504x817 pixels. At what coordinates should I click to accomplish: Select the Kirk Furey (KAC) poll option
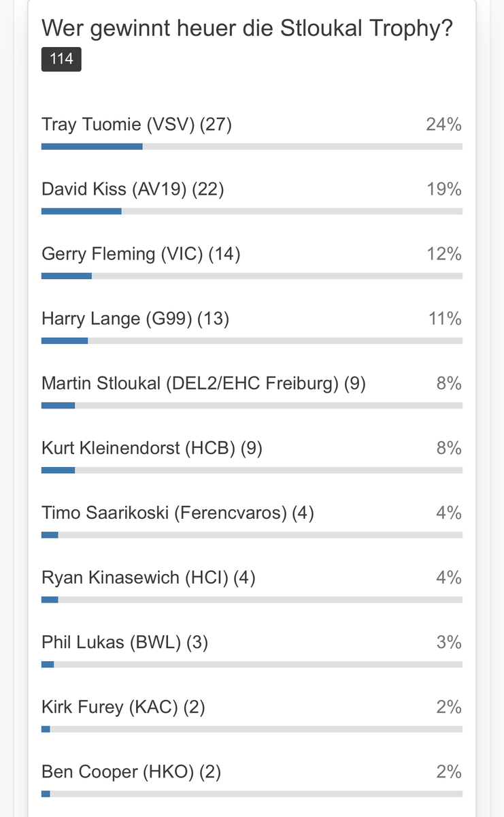click(x=123, y=707)
